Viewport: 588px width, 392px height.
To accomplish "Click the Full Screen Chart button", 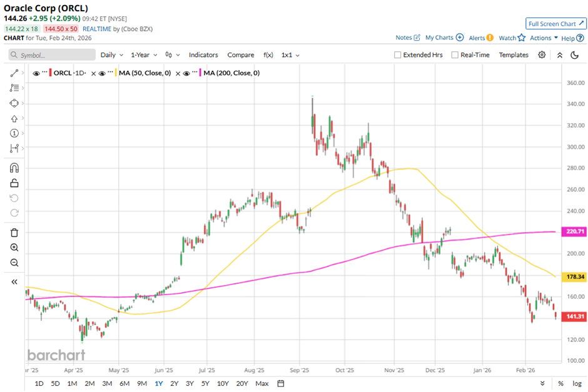I will 555,24.
